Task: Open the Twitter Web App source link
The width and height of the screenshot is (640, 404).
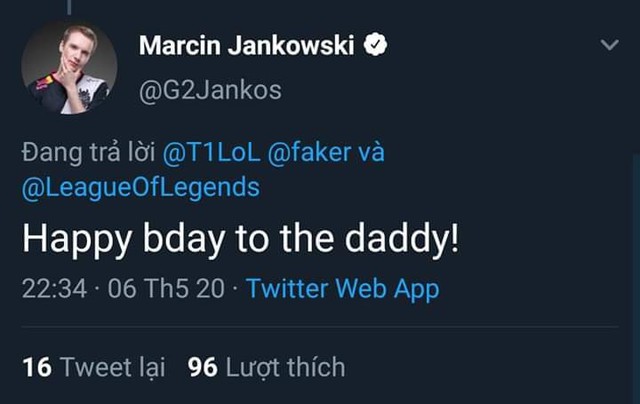Action: point(342,289)
